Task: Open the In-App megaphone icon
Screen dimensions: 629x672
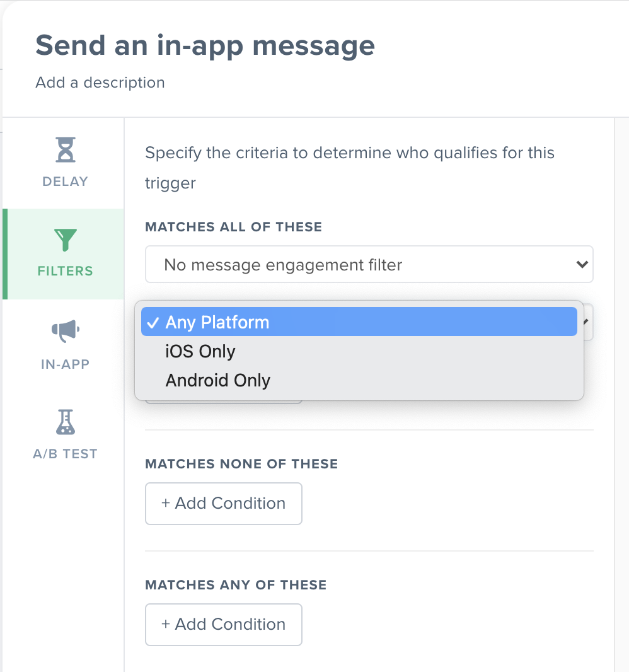Action: point(65,331)
